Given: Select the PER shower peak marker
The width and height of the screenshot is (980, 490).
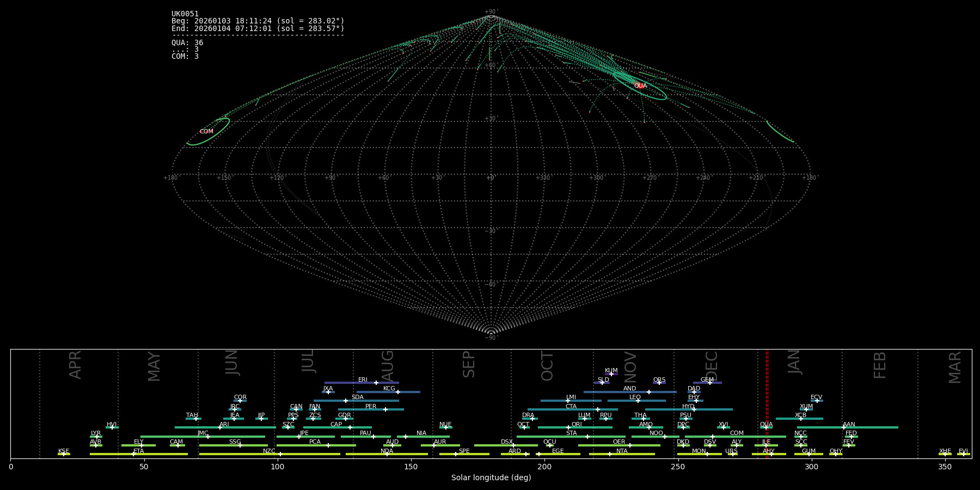Looking at the screenshot, I should point(385,409).
